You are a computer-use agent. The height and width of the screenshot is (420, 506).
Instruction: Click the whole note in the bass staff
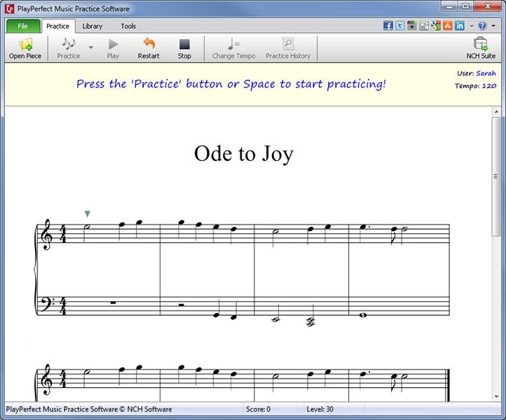(x=363, y=315)
